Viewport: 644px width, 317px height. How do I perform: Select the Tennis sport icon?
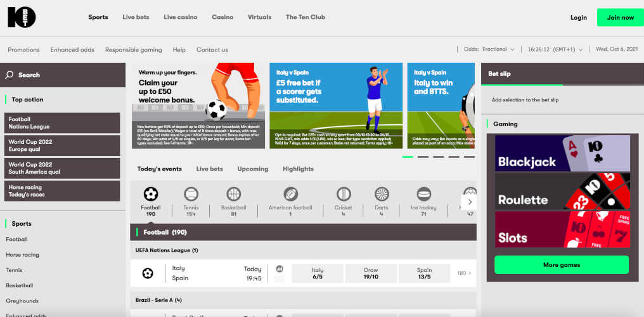[191, 194]
